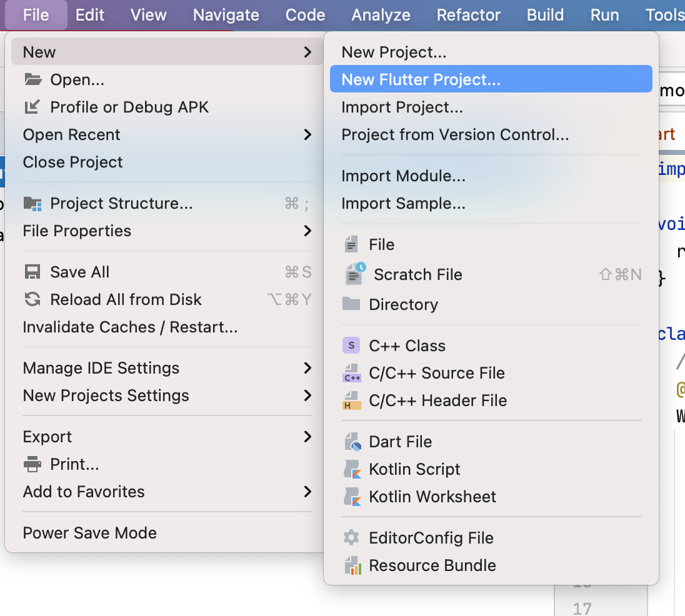This screenshot has height=616, width=685.
Task: Expand the File Properties submenu arrow
Action: pyautogui.click(x=307, y=231)
